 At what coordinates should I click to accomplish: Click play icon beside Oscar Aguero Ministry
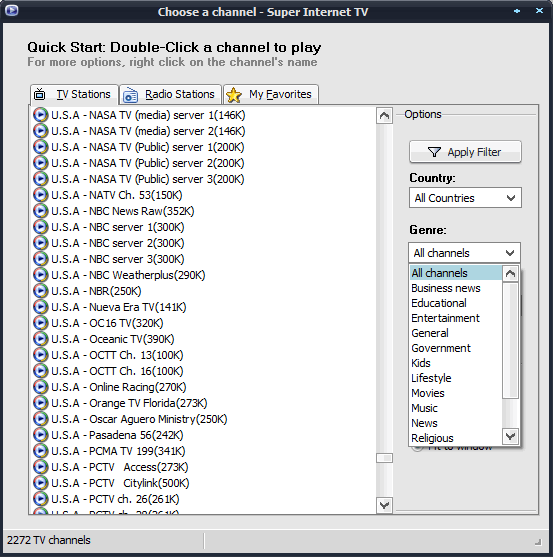(x=40, y=419)
